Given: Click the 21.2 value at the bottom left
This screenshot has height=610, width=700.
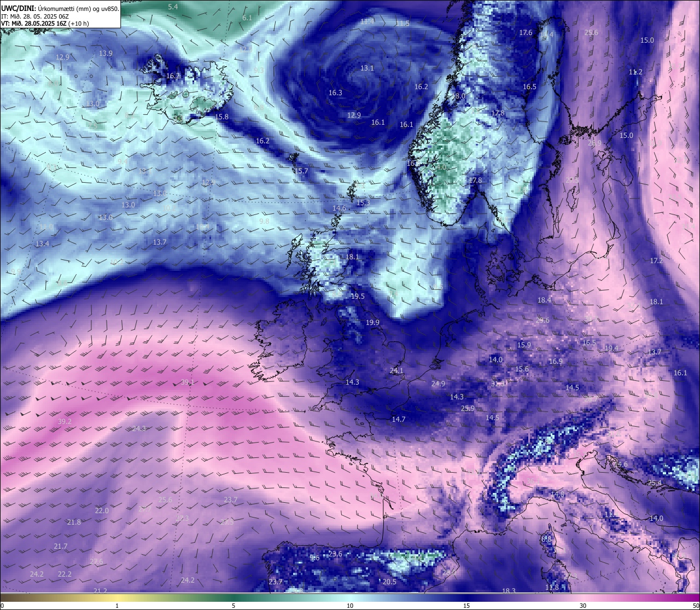Looking at the screenshot, I should point(100,590).
